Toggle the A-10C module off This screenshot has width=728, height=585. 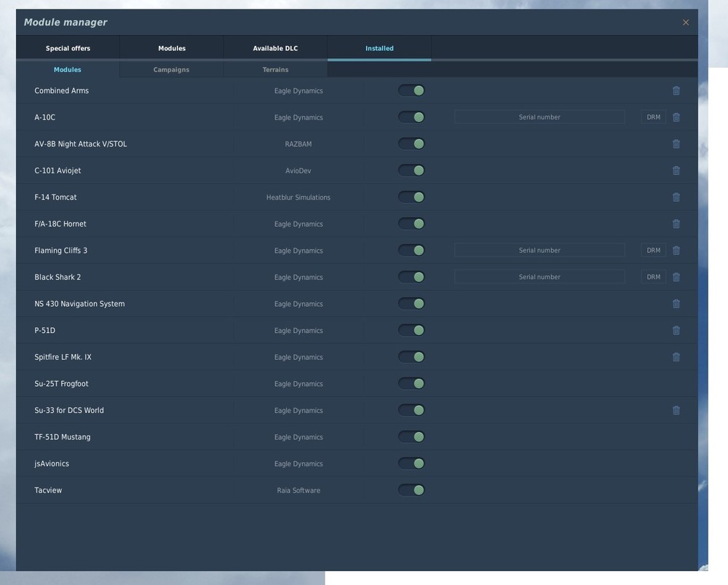(x=411, y=117)
